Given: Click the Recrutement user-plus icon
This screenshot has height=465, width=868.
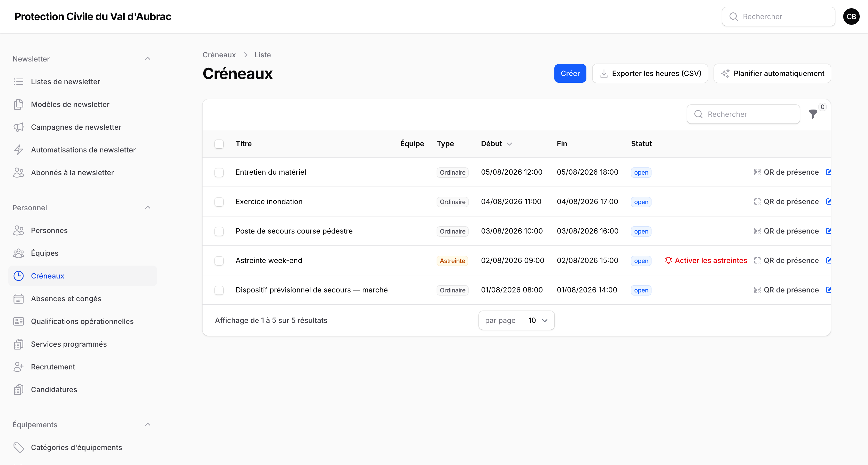Looking at the screenshot, I should click(19, 367).
